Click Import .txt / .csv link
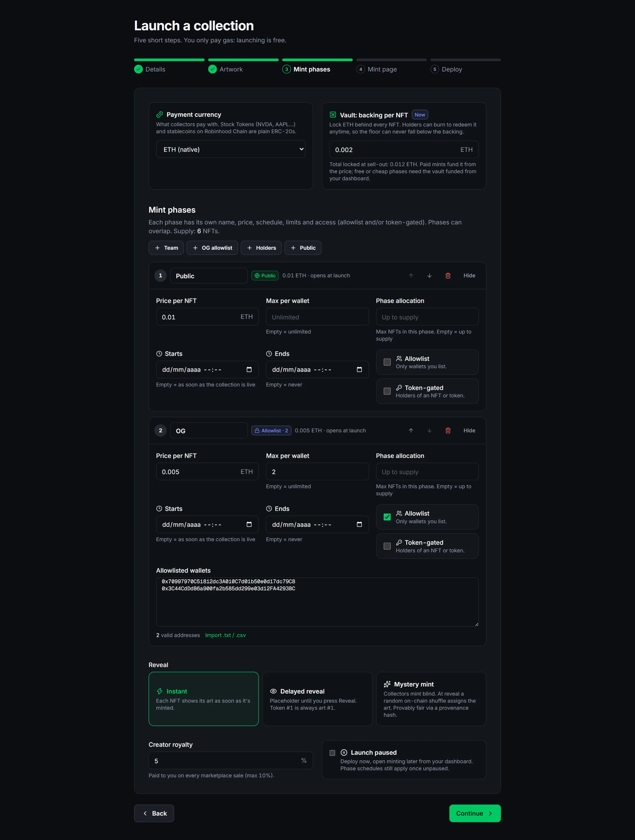This screenshot has width=635, height=840. (225, 635)
